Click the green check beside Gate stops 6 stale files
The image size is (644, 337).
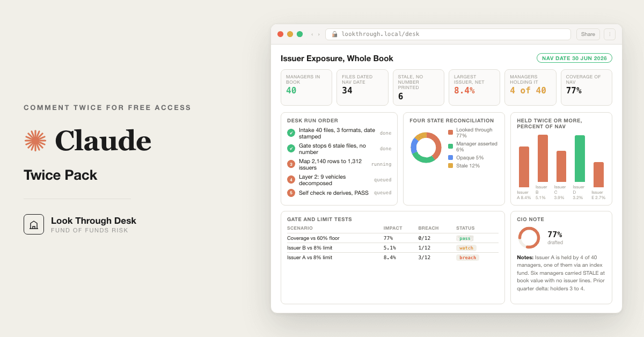click(291, 149)
